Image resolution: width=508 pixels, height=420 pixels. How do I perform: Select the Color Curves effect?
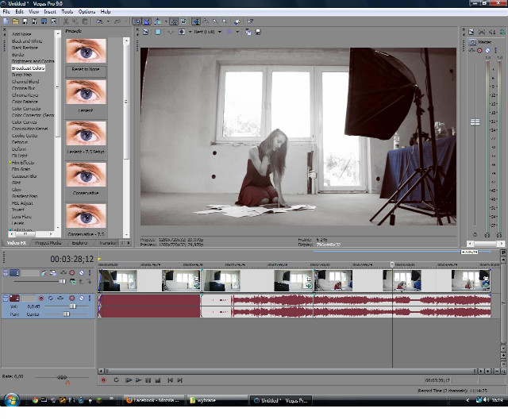coord(25,122)
